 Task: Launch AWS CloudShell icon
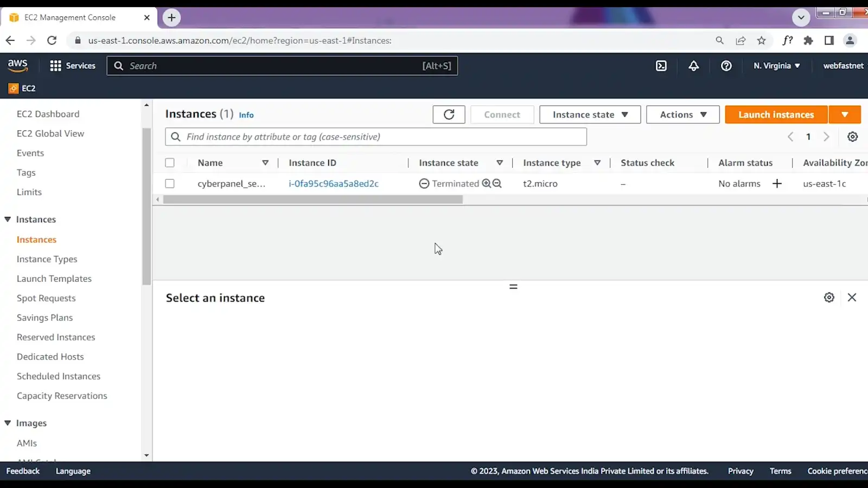pyautogui.click(x=661, y=66)
